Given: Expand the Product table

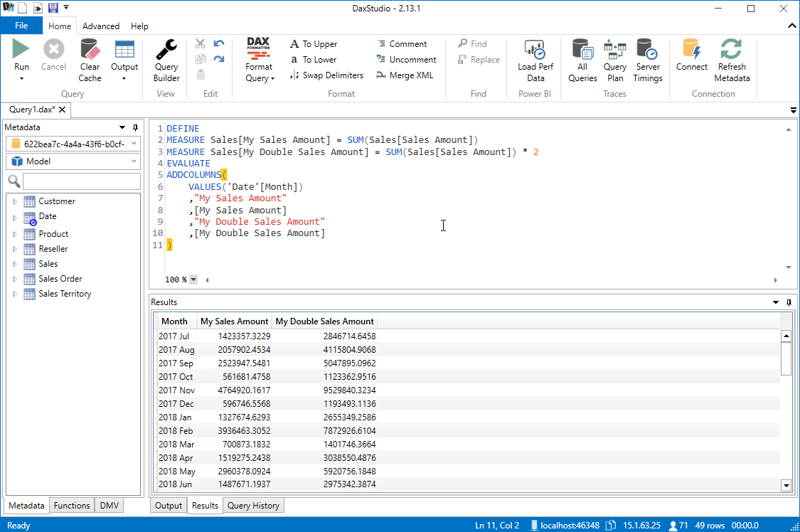Looking at the screenshot, I should coord(15,234).
